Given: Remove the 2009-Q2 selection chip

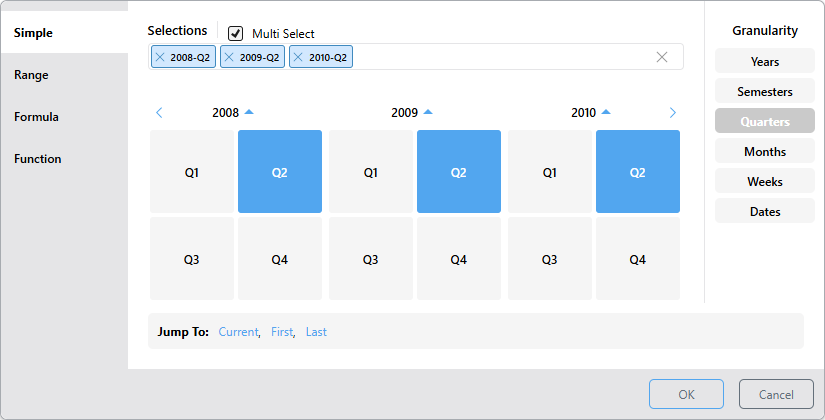Looking at the screenshot, I should point(229,57).
